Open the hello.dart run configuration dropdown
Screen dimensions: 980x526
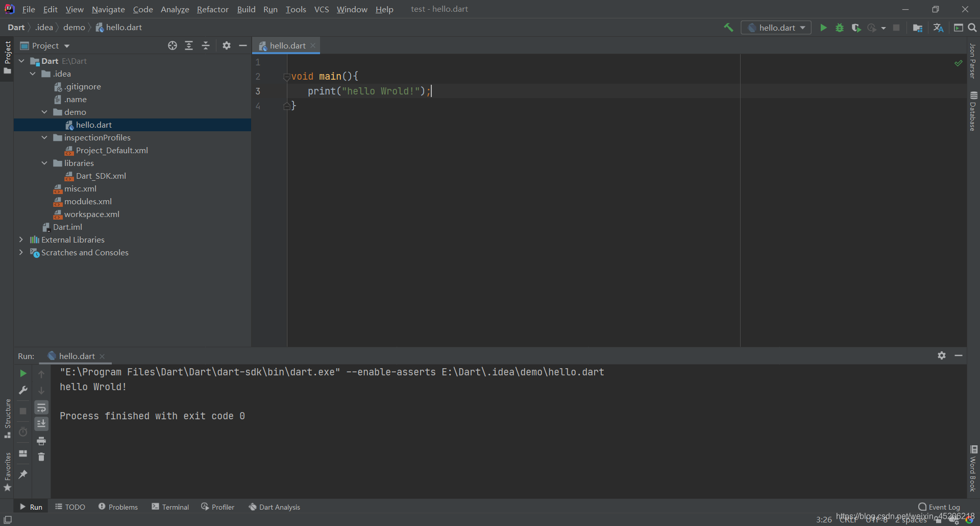pyautogui.click(x=776, y=28)
